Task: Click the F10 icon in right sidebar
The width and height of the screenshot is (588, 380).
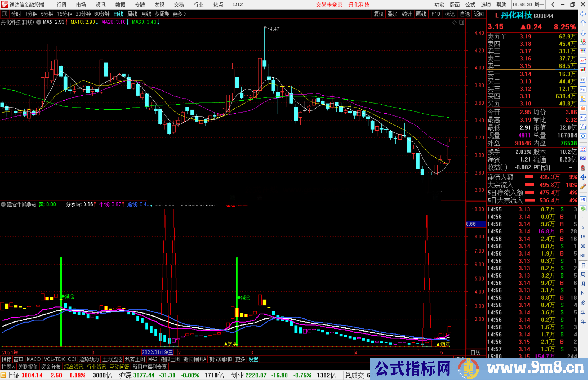Action: tap(583, 89)
